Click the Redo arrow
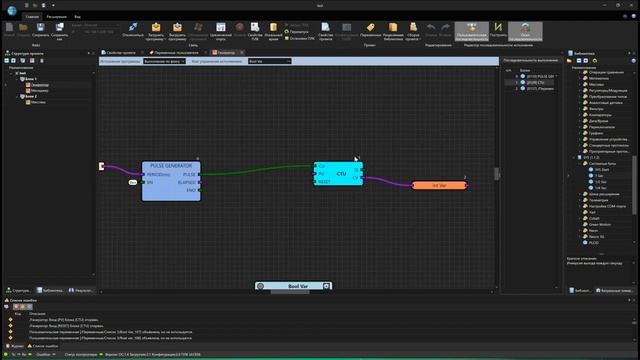Screen dimensions: 640x360 point(446,27)
